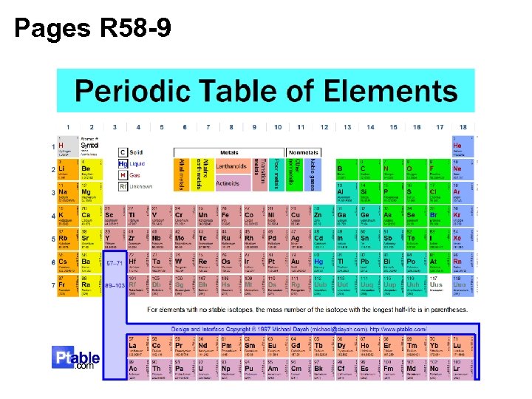The width and height of the screenshot is (532, 399).
Task: Click the Xenon (Xe) element cell
Action: coord(463,239)
